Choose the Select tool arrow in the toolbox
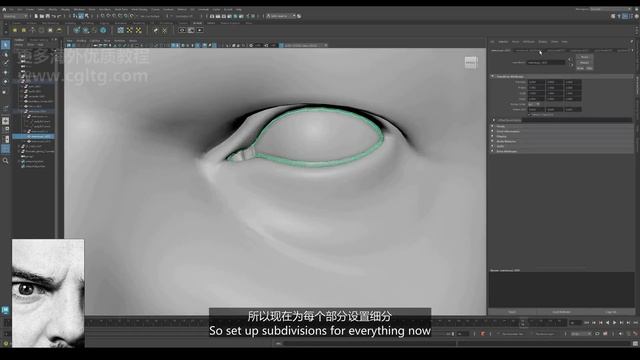The image size is (640, 360). point(5,45)
